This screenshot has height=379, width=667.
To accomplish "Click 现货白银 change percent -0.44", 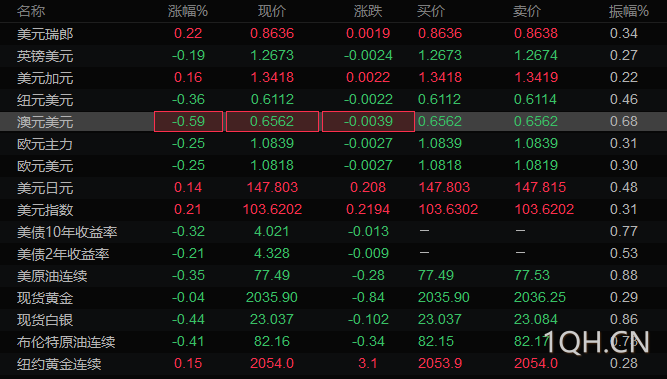I will [x=188, y=319].
